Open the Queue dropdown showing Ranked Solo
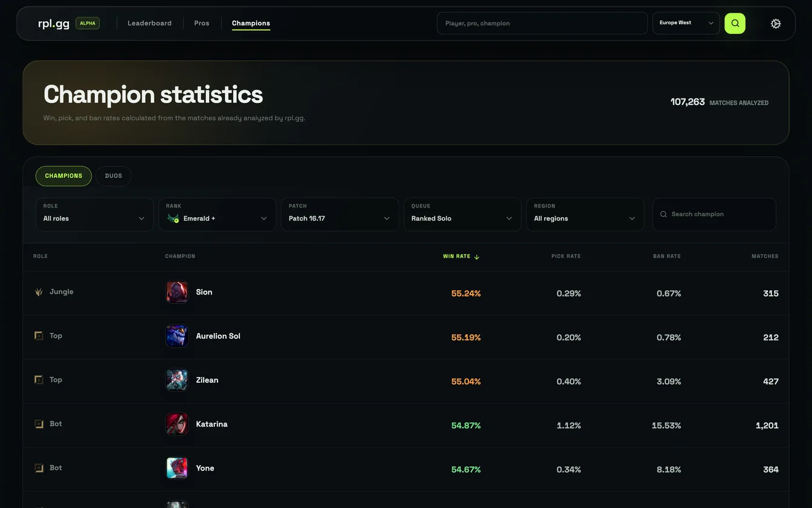Viewport: 812px width, 508px height. (462, 214)
